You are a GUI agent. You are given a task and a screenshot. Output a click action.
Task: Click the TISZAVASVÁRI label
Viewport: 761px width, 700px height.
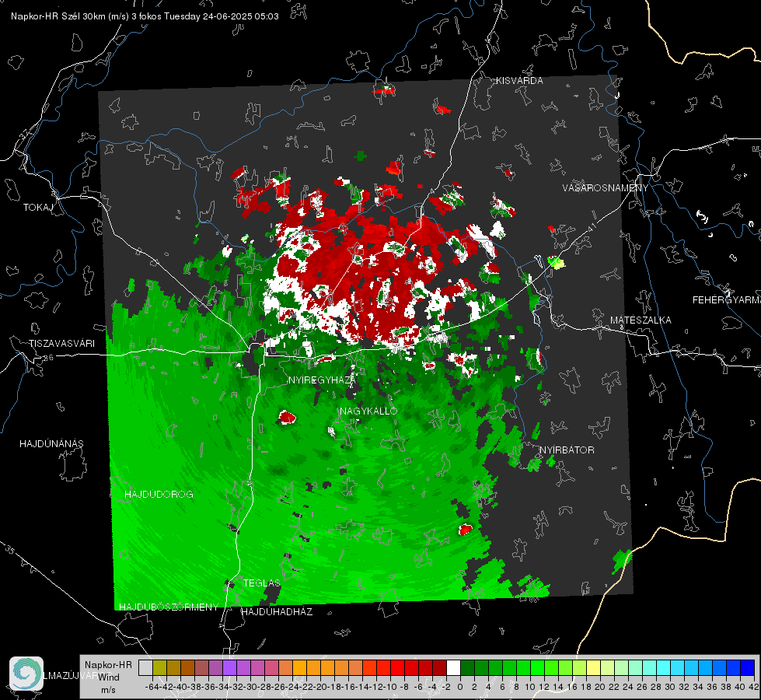point(61,344)
